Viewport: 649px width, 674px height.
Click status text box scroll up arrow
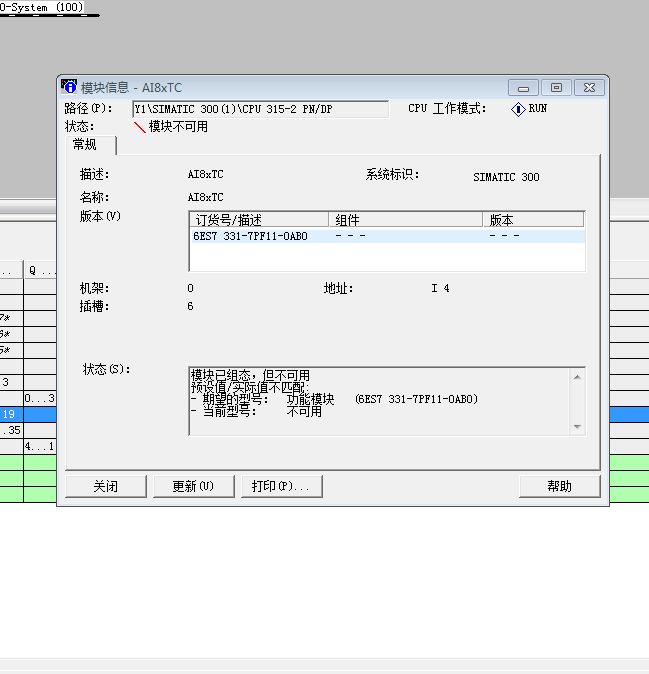tap(577, 377)
